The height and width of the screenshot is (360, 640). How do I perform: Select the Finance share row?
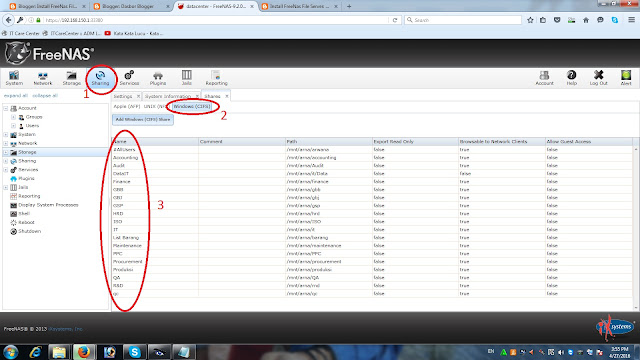point(372,182)
